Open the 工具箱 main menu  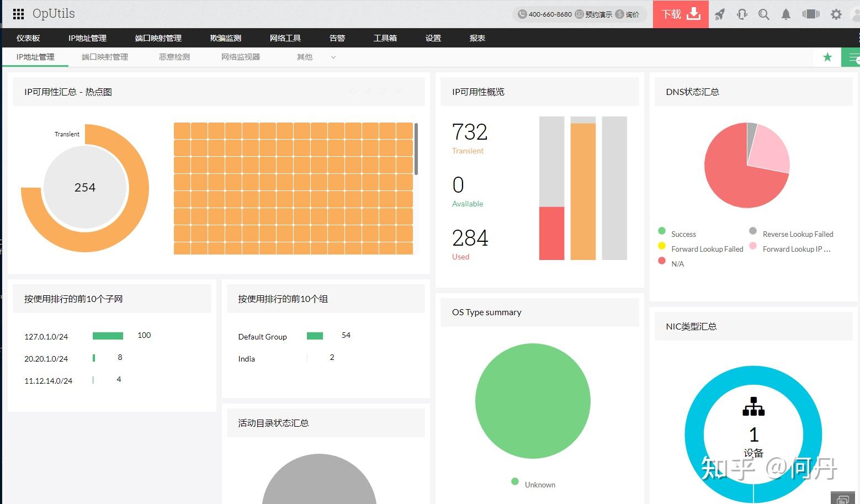pyautogui.click(x=385, y=38)
